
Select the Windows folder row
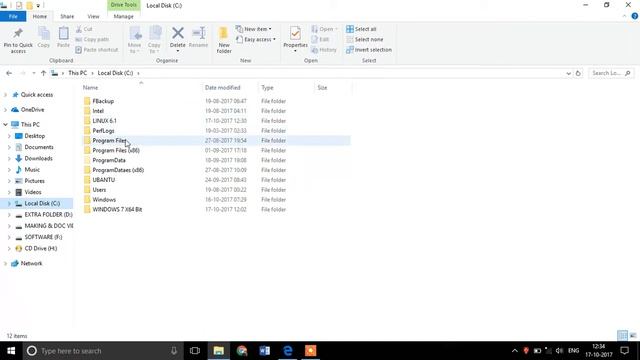[x=216, y=200]
